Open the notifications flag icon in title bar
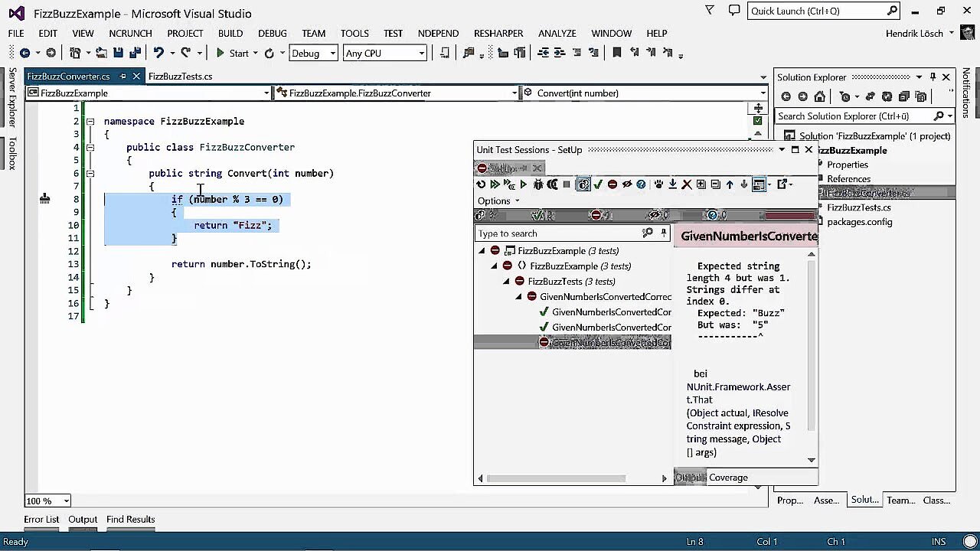Viewport: 980px width, 551px height. coord(710,11)
